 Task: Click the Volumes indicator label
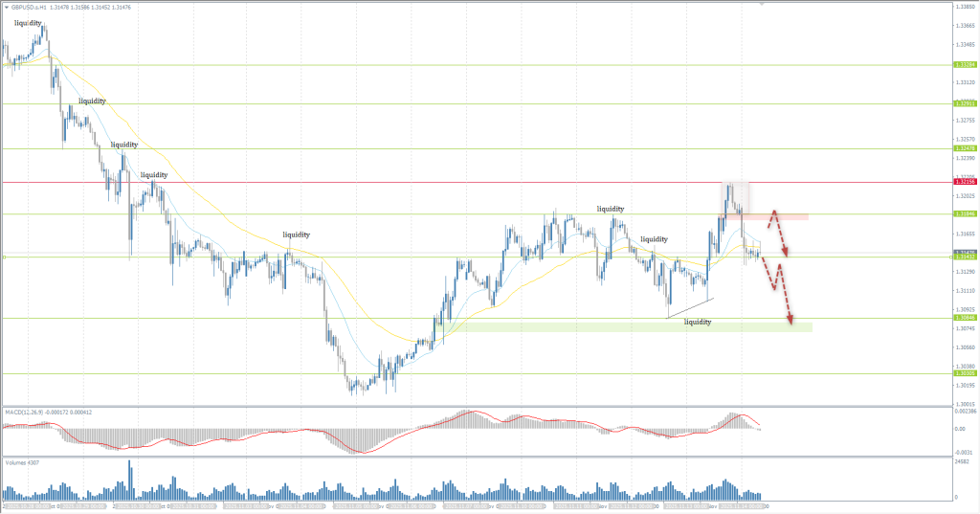21,461
